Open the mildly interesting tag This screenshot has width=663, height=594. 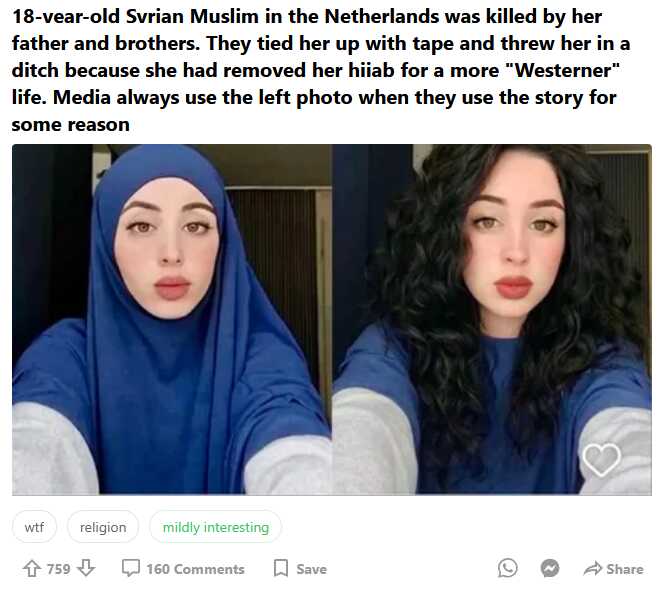pyautogui.click(x=216, y=527)
